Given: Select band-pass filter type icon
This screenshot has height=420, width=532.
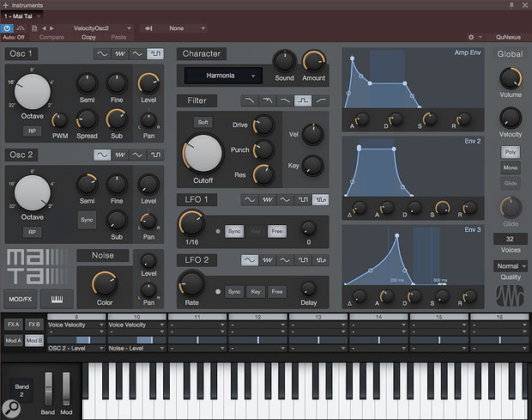Looking at the screenshot, I should coord(303,100).
